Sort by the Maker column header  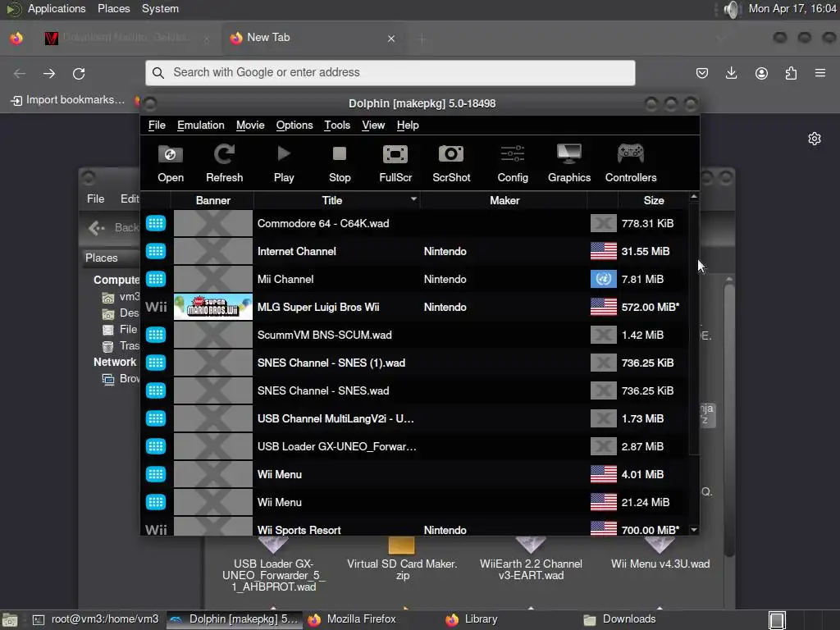coord(504,200)
